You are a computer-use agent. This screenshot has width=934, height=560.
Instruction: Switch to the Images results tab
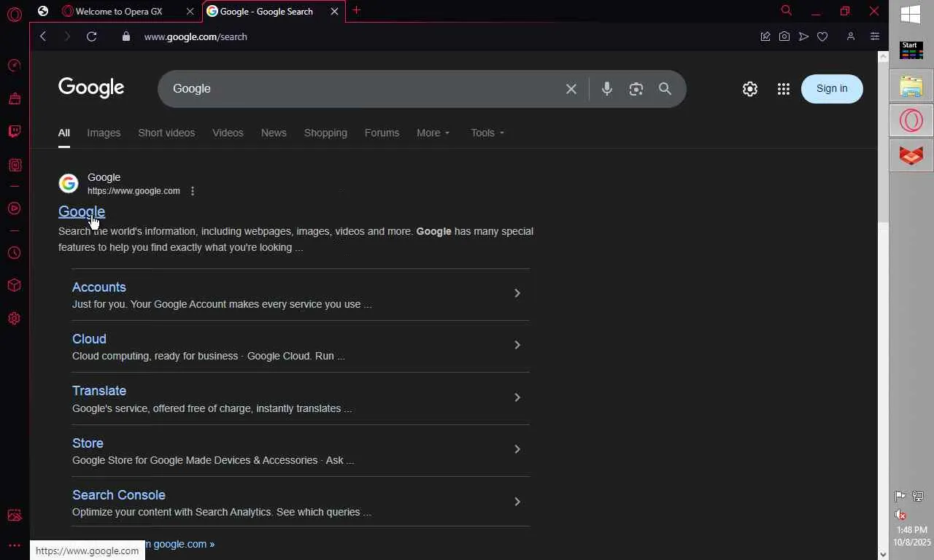pos(104,133)
